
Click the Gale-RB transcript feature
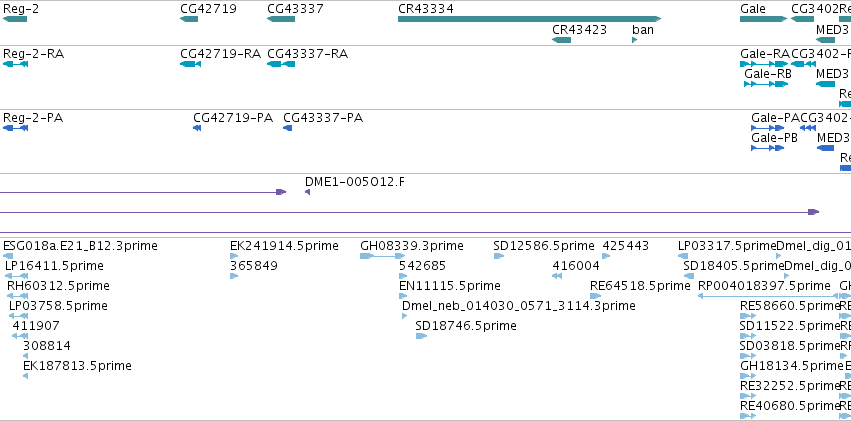(x=766, y=84)
